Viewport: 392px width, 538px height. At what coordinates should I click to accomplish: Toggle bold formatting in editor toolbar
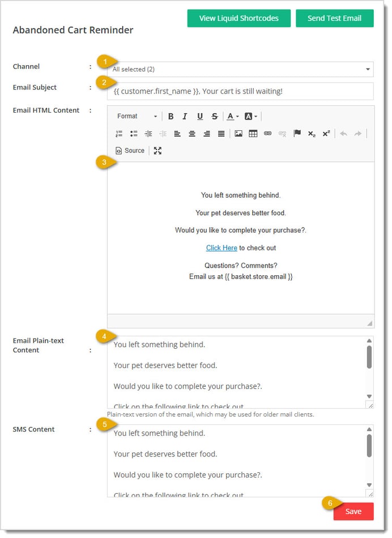pyautogui.click(x=171, y=117)
